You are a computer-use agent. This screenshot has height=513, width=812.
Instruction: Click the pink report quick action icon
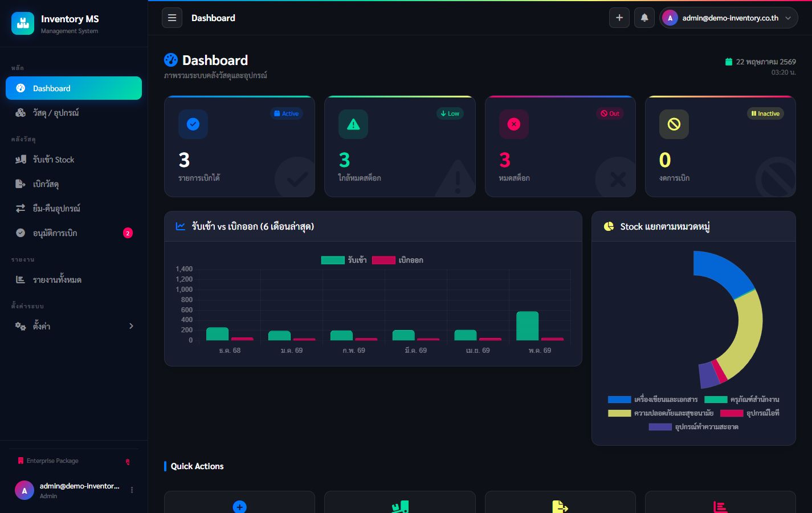click(720, 507)
